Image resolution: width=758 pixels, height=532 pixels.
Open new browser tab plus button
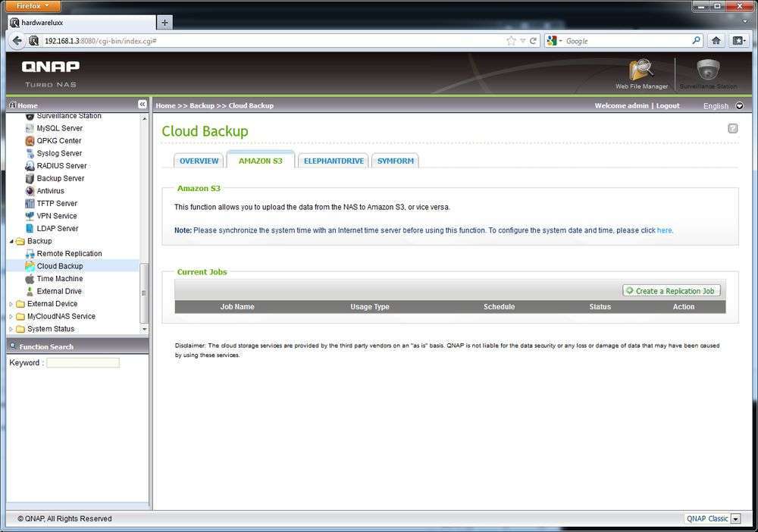pos(164,22)
